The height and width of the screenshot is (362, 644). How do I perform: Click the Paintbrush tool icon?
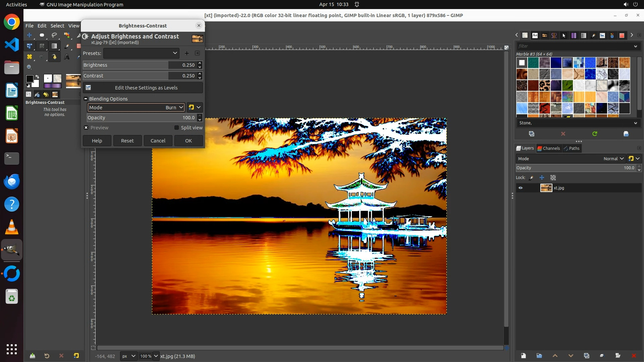click(x=67, y=46)
